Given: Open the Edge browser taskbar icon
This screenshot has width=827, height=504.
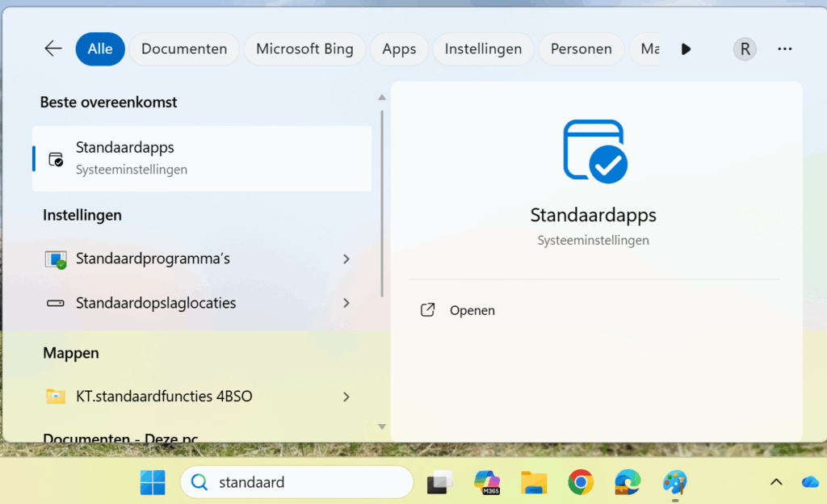Looking at the screenshot, I should pyautogui.click(x=628, y=482).
